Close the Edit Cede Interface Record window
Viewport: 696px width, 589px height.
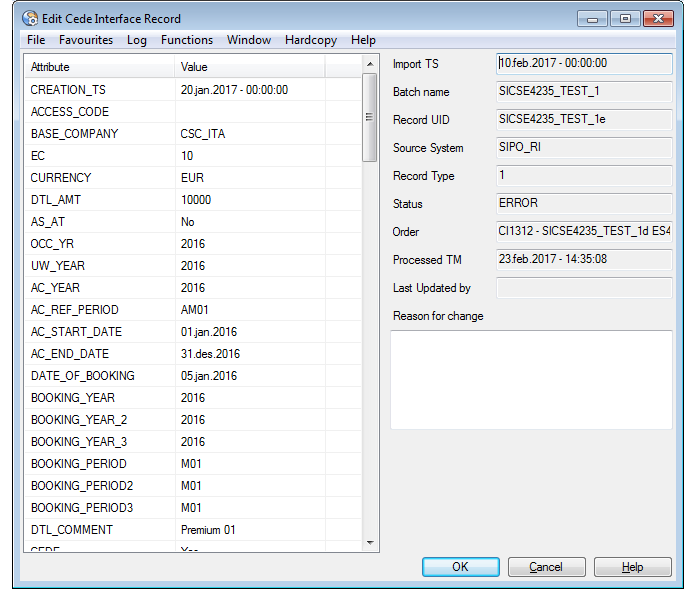(x=659, y=19)
